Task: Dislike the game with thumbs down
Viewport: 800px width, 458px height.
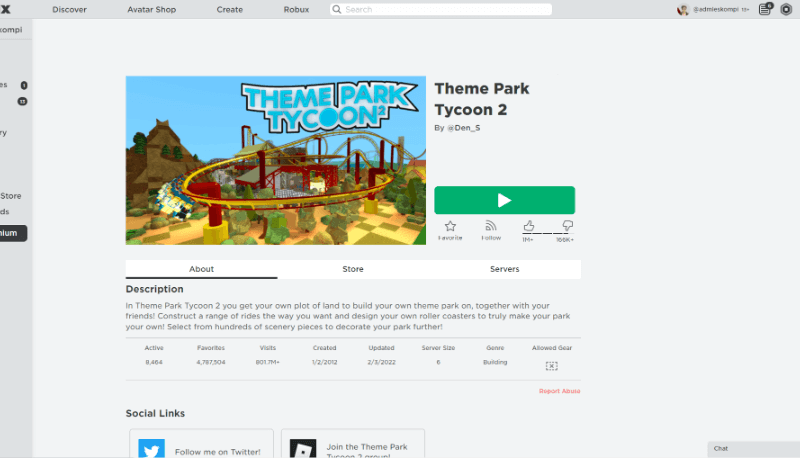Action: tap(567, 225)
